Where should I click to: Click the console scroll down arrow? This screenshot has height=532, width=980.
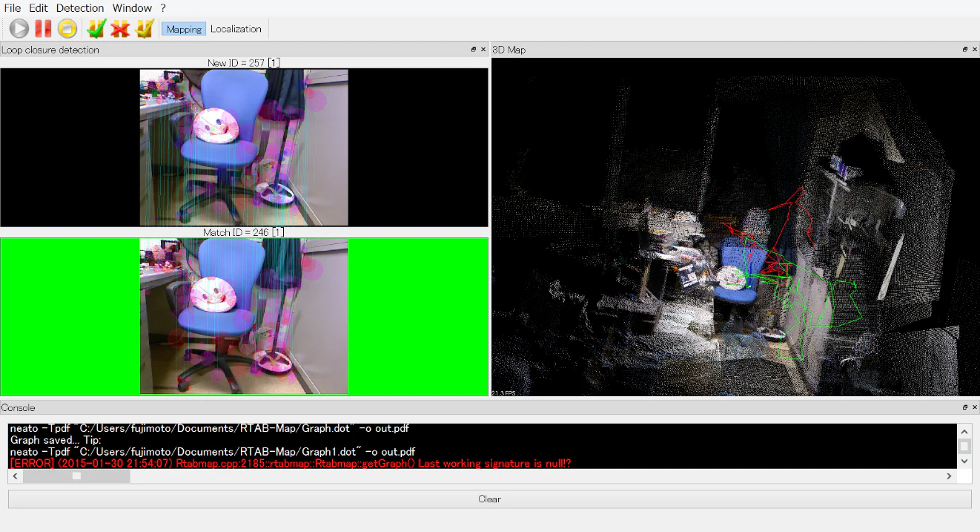[964, 462]
